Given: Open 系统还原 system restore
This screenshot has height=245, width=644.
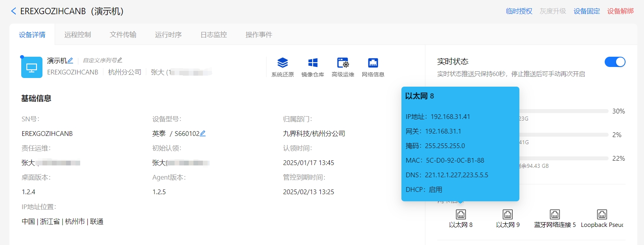Looking at the screenshot, I should click(283, 67).
